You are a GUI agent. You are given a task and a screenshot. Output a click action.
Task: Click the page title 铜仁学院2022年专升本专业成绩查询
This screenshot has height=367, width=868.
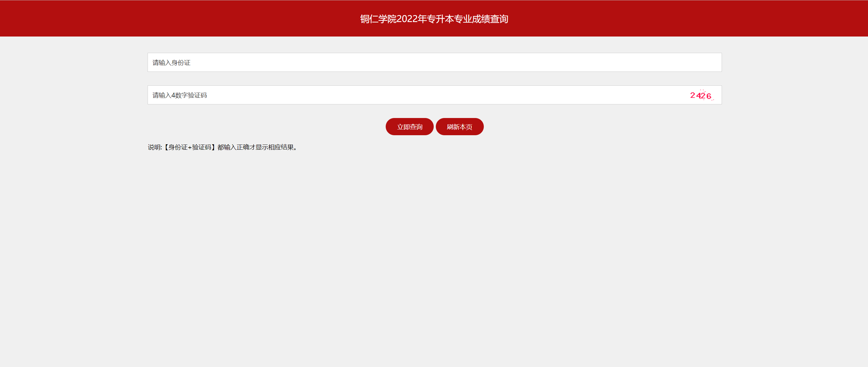434,19
